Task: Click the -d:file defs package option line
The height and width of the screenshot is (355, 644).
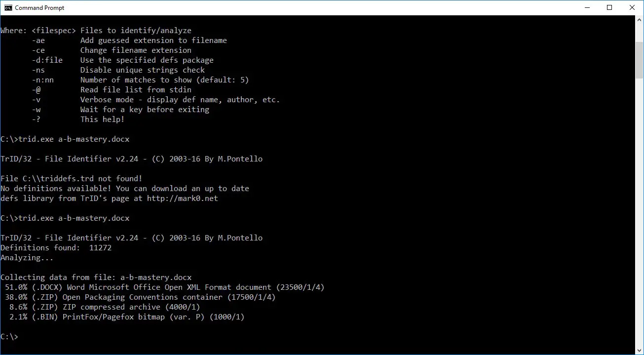Action: [122, 60]
